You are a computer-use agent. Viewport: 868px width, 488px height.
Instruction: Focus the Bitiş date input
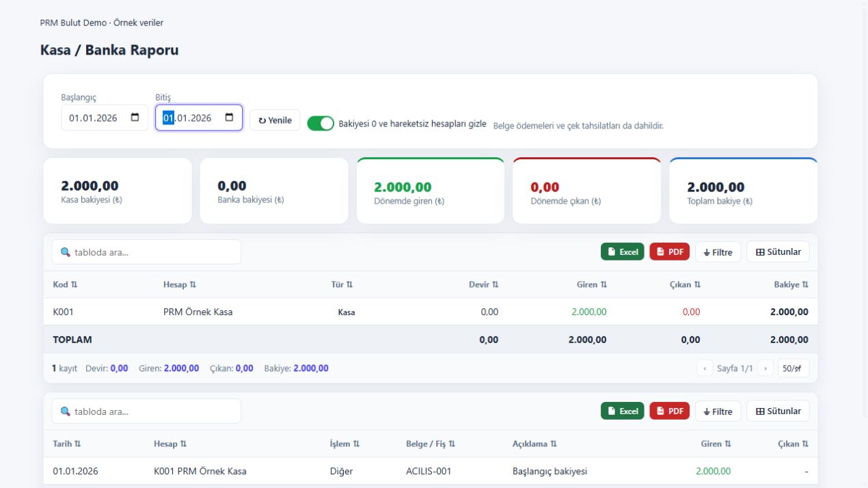[199, 118]
